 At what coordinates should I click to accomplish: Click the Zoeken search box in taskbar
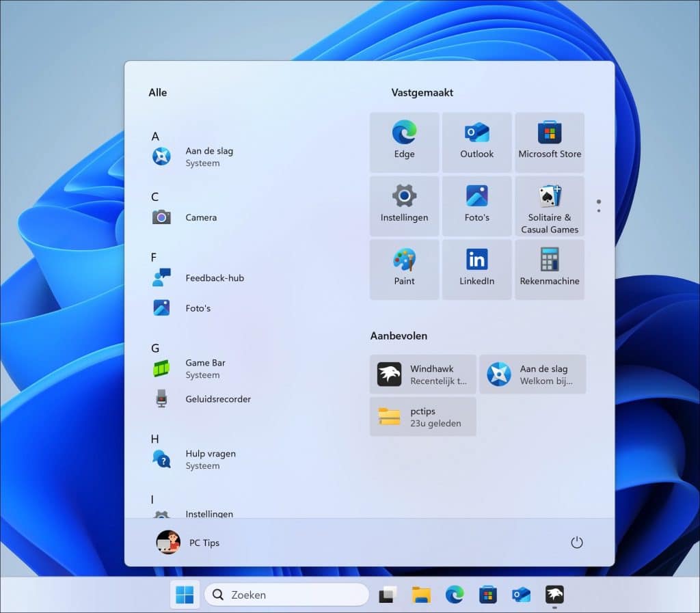[287, 595]
